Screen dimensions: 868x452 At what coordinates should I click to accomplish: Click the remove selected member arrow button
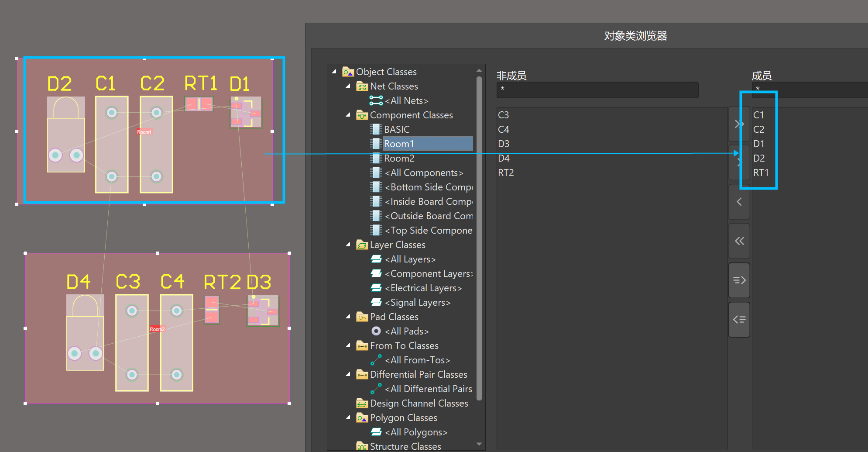click(x=739, y=202)
